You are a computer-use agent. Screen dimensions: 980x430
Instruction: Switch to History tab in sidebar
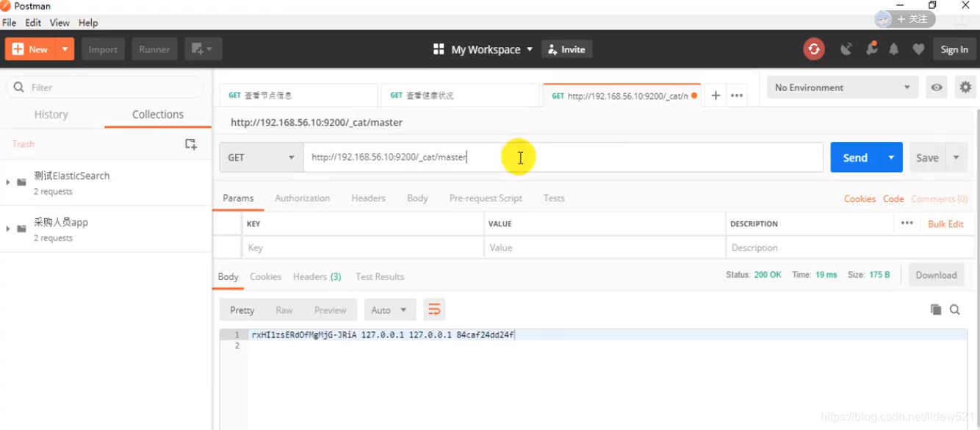pyautogui.click(x=51, y=115)
